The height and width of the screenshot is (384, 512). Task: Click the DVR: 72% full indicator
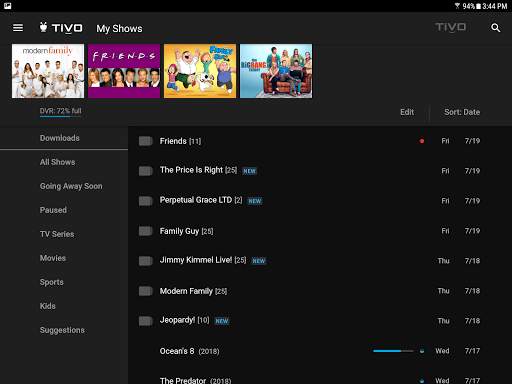[61, 111]
